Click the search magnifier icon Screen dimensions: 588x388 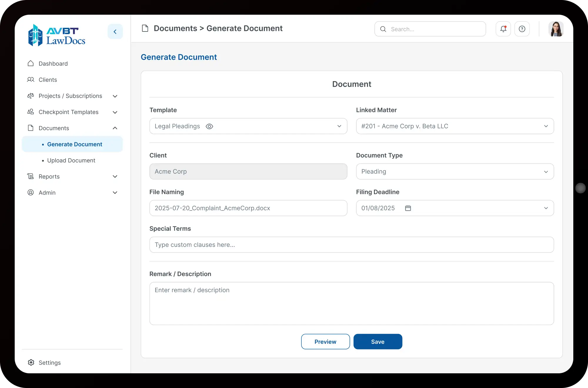coord(383,29)
